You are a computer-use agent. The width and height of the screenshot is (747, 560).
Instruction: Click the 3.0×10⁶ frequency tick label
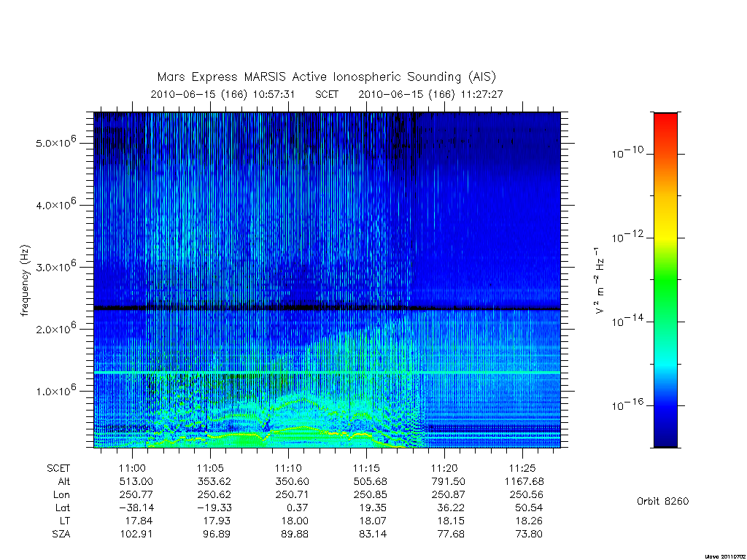(x=55, y=265)
